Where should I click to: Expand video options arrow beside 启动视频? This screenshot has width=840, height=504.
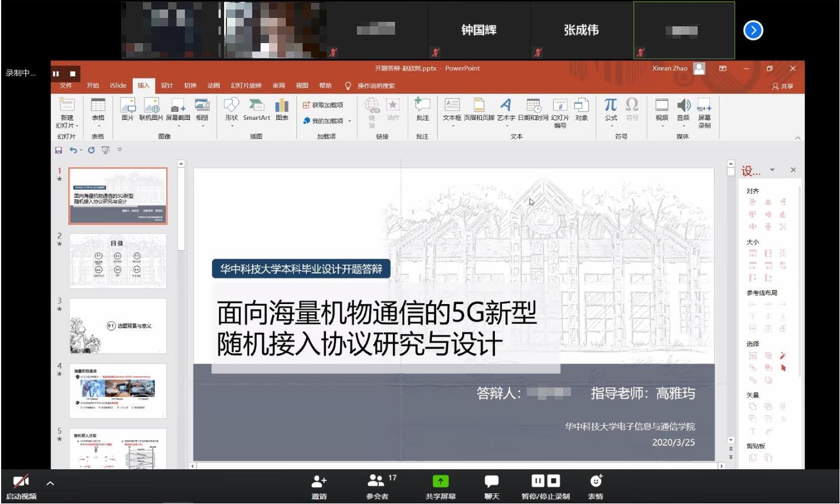coord(50,483)
